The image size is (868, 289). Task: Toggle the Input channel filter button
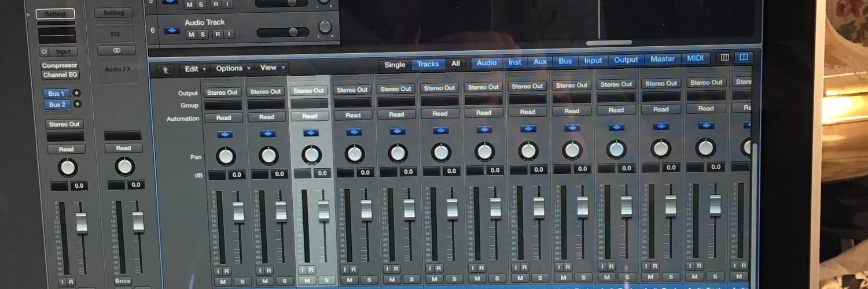pos(593,60)
